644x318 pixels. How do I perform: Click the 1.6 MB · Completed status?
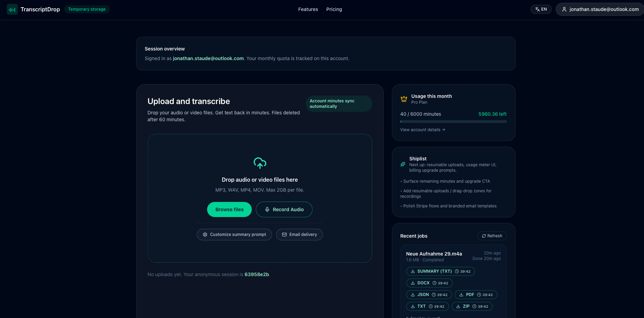click(425, 260)
